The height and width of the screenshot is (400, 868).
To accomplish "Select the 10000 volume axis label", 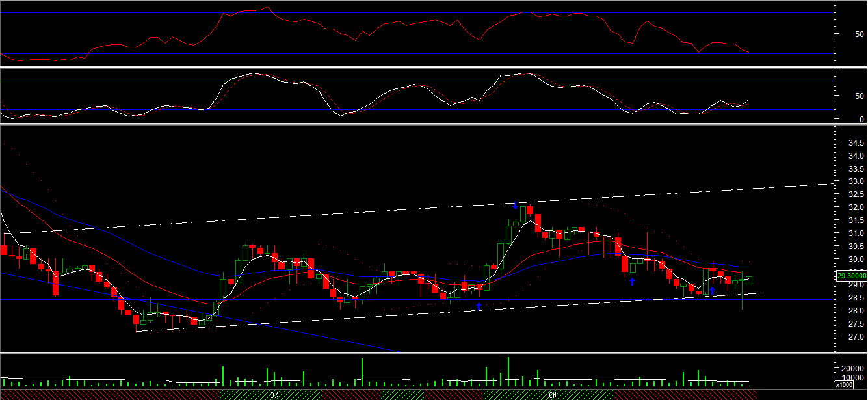I will [853, 377].
